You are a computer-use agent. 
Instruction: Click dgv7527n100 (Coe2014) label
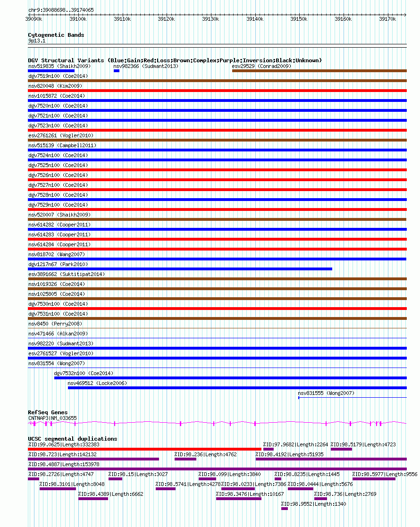(58, 185)
